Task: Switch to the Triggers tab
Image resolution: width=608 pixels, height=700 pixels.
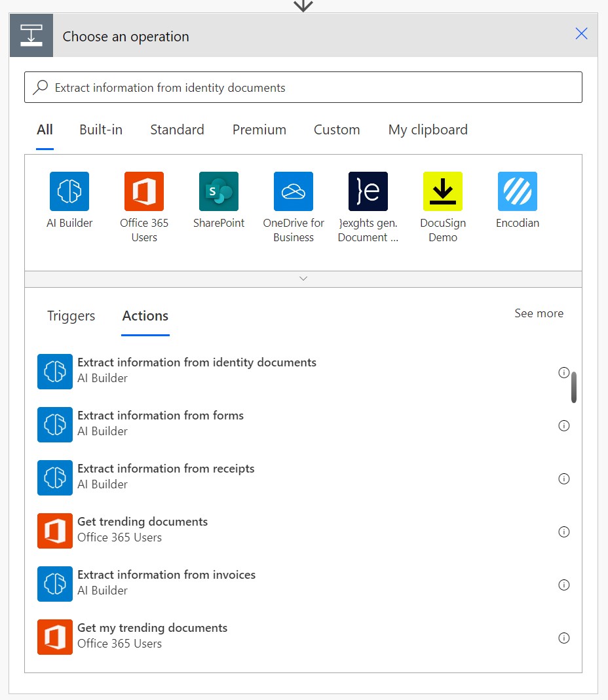Action: click(71, 316)
